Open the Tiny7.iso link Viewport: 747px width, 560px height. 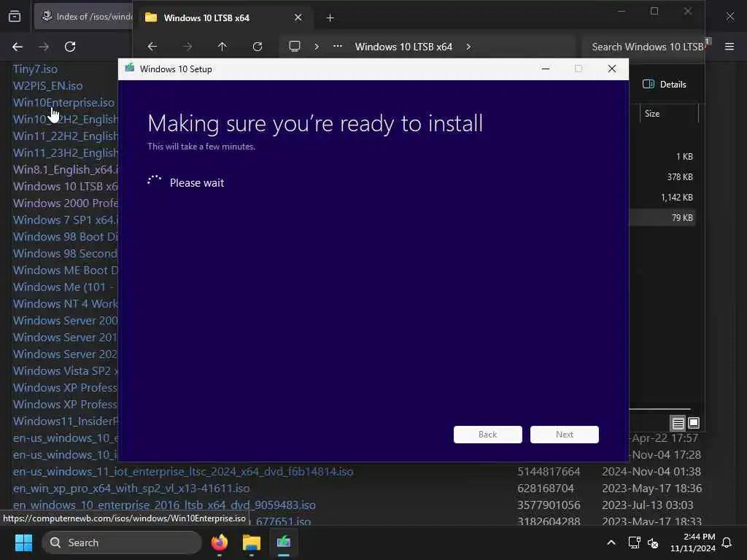coord(35,69)
